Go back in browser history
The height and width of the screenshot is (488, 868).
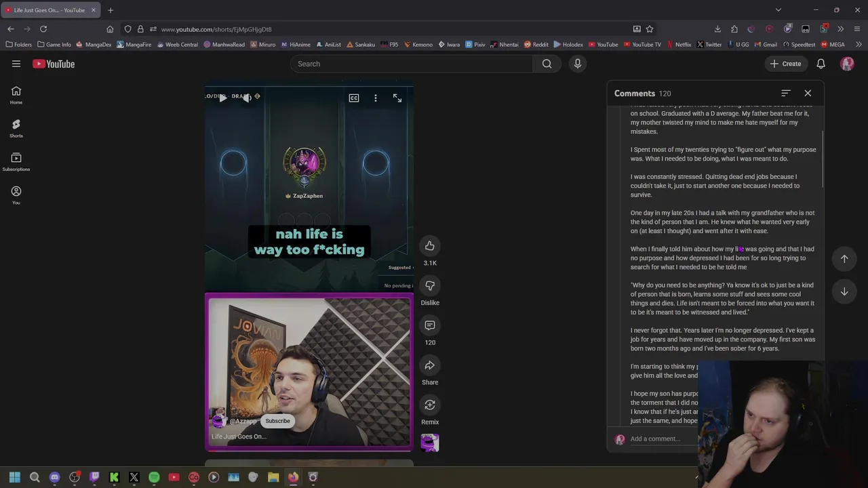pos(11,29)
